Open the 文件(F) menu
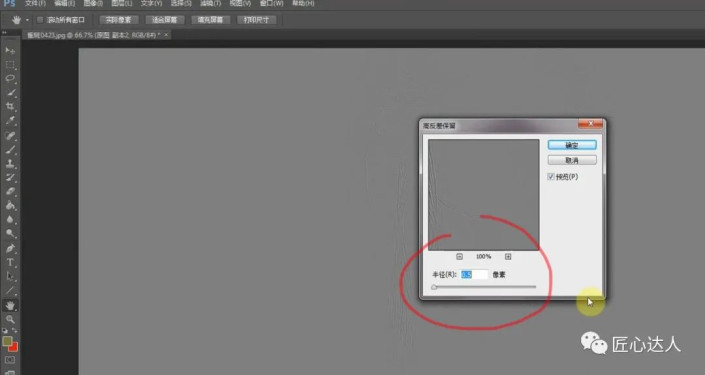Screen dimensions: 705x375 click(35, 3)
